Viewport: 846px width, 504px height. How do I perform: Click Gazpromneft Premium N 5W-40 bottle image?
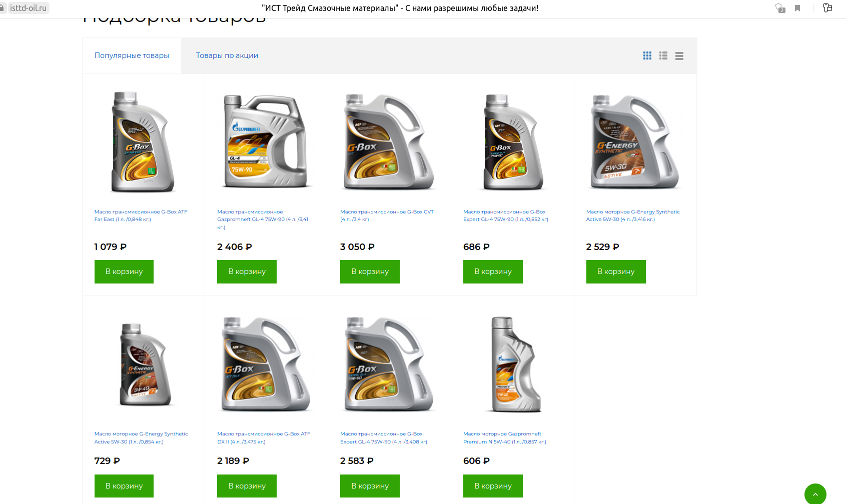pyautogui.click(x=515, y=364)
